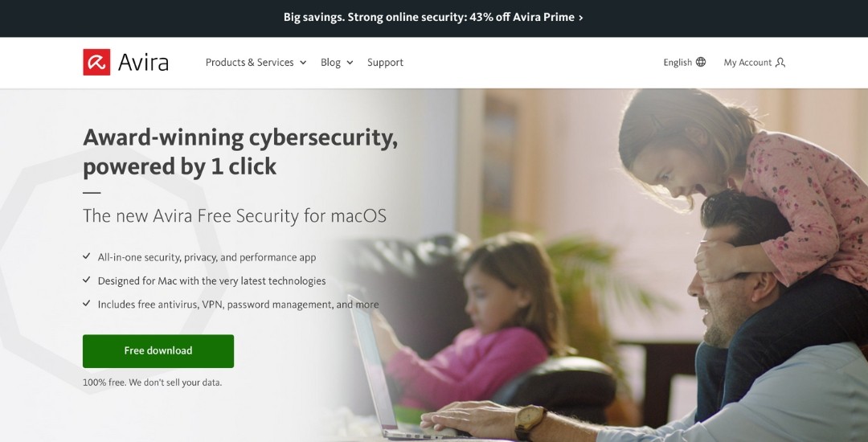
Task: Click the checkmark beside Designed for Mac
Action: 86,280
